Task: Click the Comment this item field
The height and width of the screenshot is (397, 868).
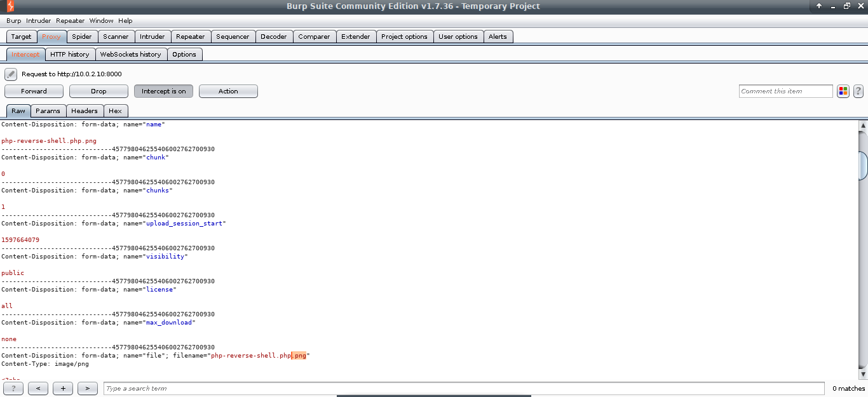Action: [786, 91]
